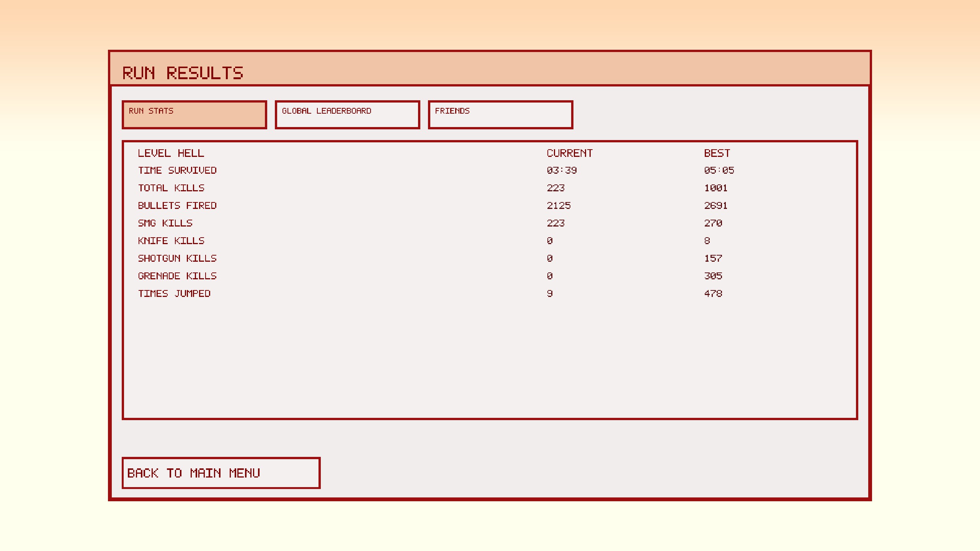Viewport: 980px width, 551px height.
Task: Click the Bullets Fired stat label
Action: pos(177,206)
